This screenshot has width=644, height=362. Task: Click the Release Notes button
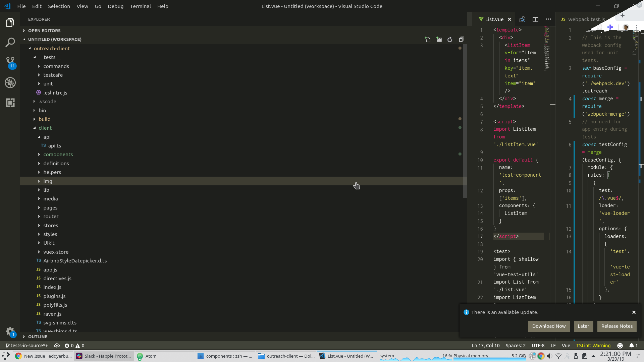point(617,326)
